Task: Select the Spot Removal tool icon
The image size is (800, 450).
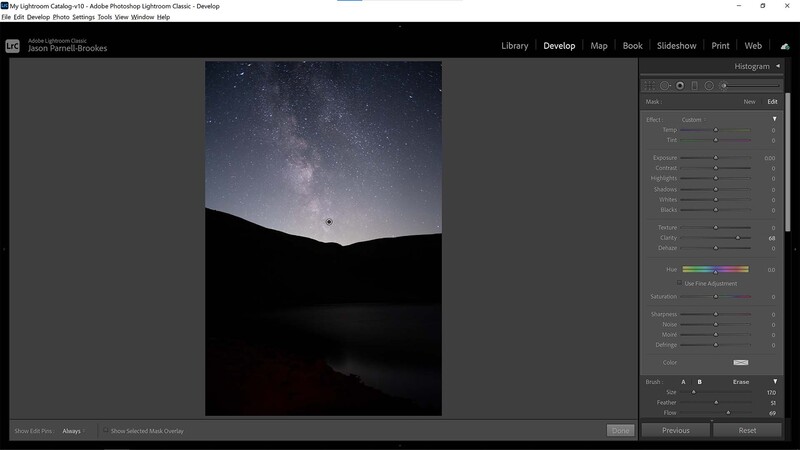Action: 665,86
